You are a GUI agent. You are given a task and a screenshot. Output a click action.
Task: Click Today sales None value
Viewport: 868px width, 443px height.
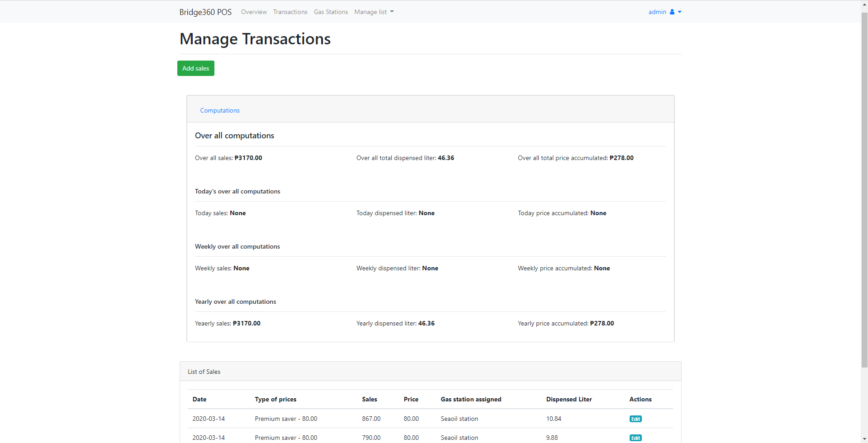click(238, 213)
